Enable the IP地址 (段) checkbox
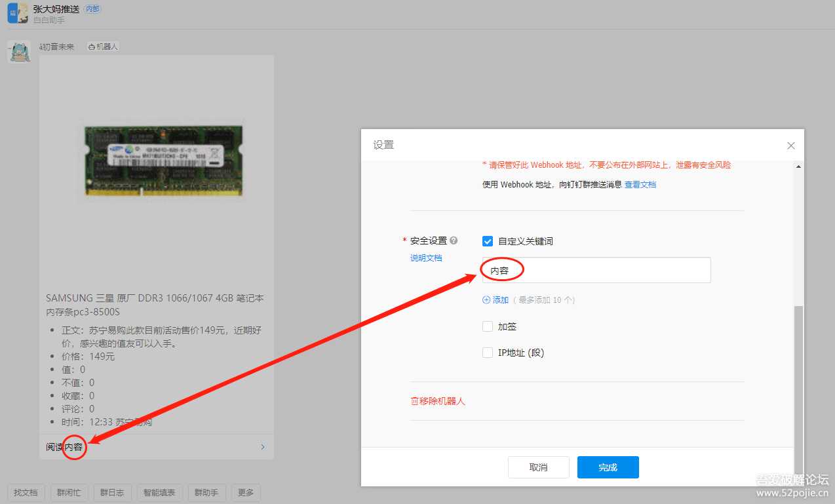This screenshot has width=835, height=504. pos(488,353)
